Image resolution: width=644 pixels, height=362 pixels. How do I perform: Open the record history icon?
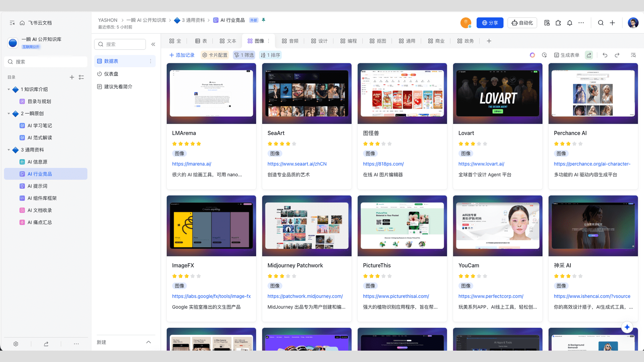(544, 55)
